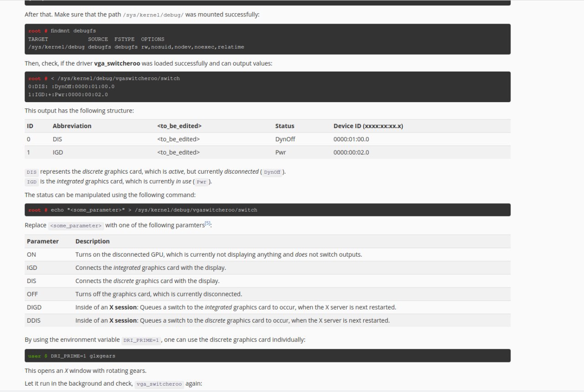584x392 pixels.
Task: Click the inline 'vga_switcheroo' code near 'again'
Action: click(x=160, y=384)
